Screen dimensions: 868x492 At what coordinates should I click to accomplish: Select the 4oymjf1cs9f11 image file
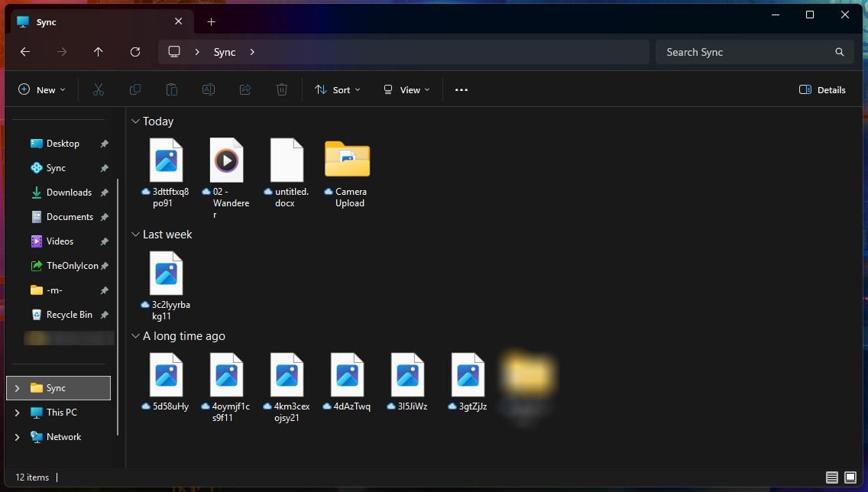tap(226, 388)
